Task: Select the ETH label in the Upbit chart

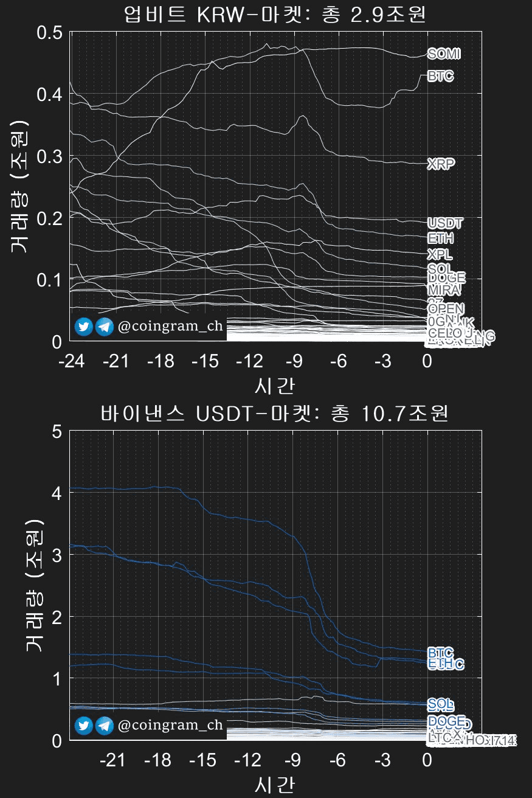Action: tap(440, 238)
